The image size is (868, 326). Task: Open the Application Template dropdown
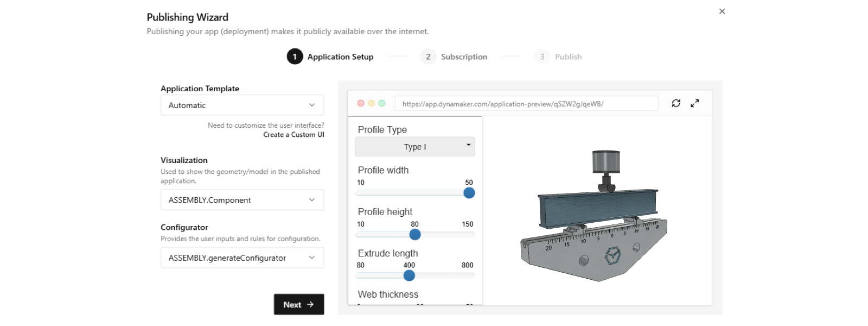tap(242, 105)
